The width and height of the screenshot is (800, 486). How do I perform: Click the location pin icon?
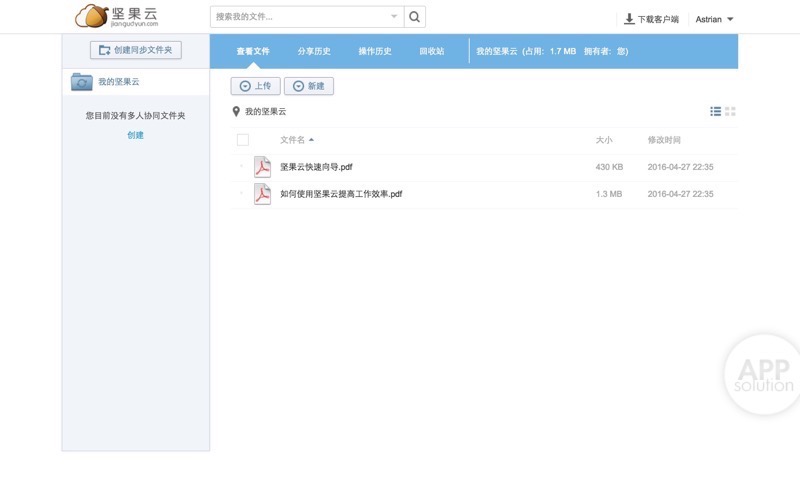(236, 111)
